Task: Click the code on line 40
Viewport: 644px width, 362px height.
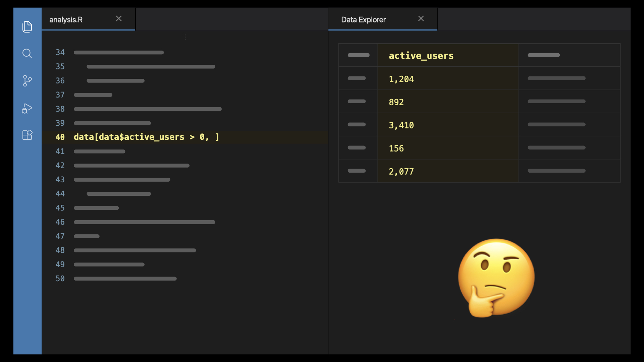Action: point(147,137)
